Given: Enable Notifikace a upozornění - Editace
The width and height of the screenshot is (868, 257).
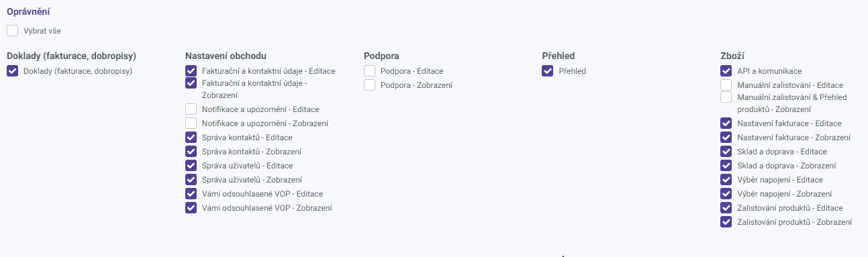Looking at the screenshot, I should click(191, 109).
